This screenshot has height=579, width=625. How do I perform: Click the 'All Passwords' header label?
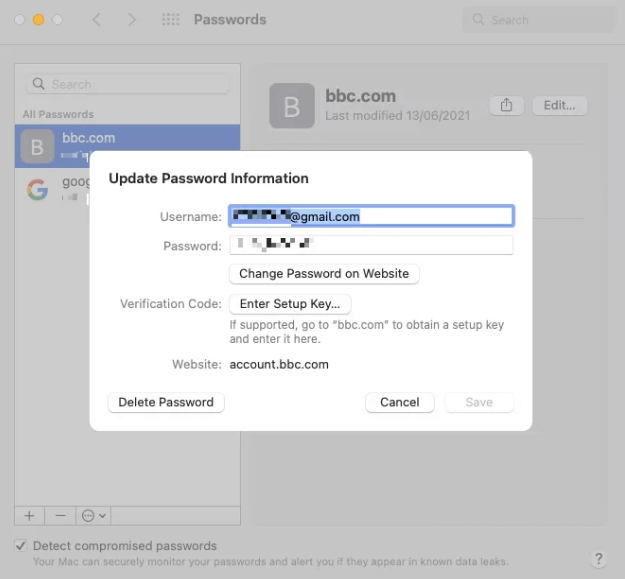click(x=58, y=114)
